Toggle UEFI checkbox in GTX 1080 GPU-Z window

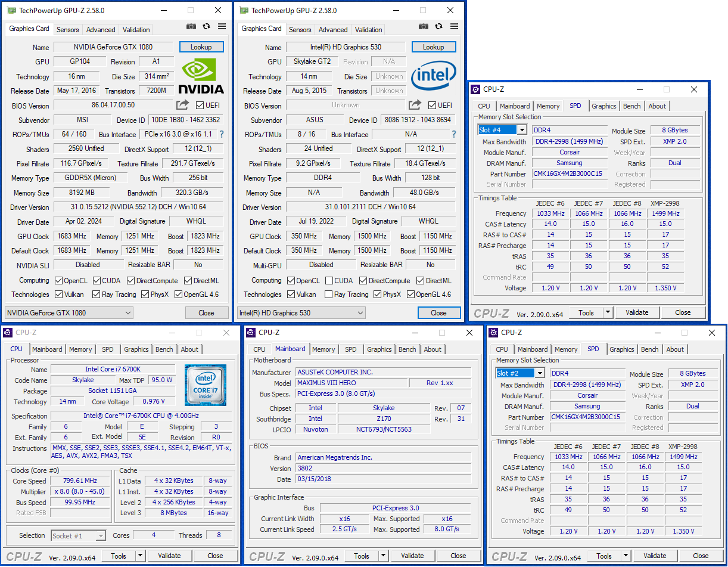200,106
